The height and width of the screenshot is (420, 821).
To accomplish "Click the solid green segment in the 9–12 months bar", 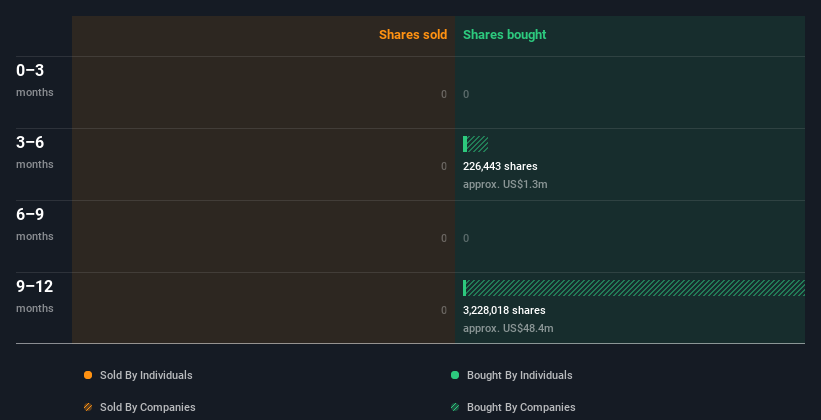I will (x=465, y=288).
